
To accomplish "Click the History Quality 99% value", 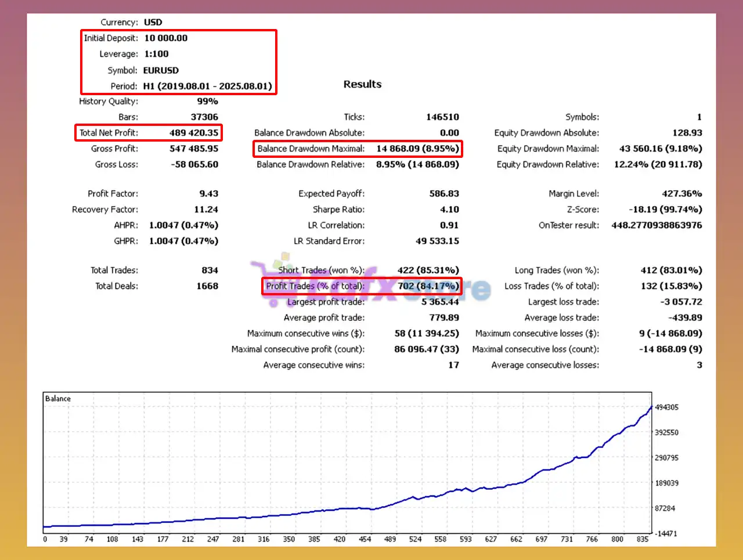I will (x=207, y=101).
